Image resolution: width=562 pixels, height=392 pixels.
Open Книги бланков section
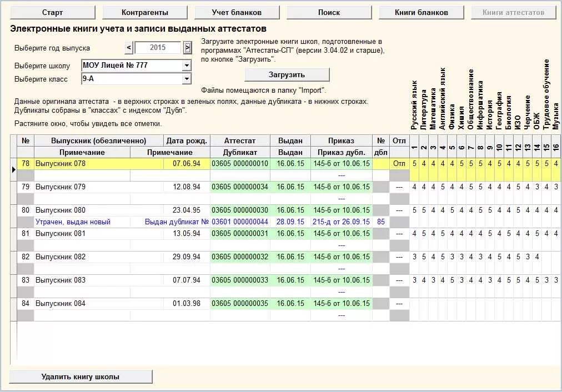(421, 13)
